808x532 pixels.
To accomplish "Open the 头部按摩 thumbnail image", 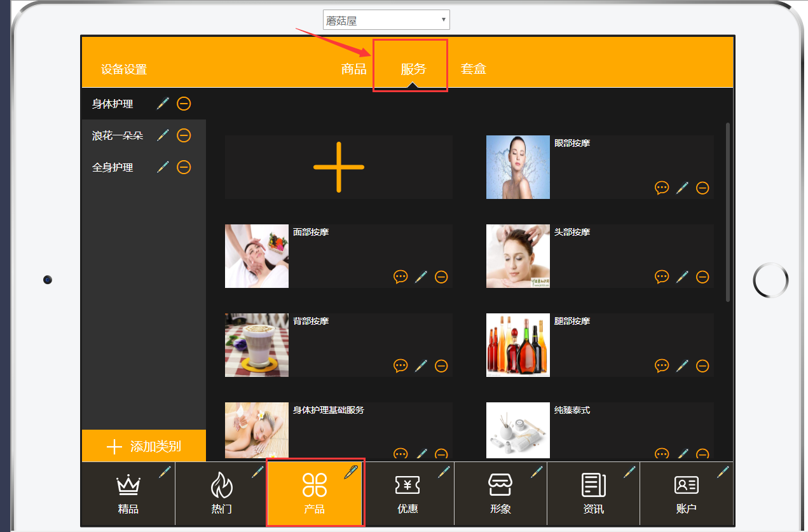I will (518, 256).
